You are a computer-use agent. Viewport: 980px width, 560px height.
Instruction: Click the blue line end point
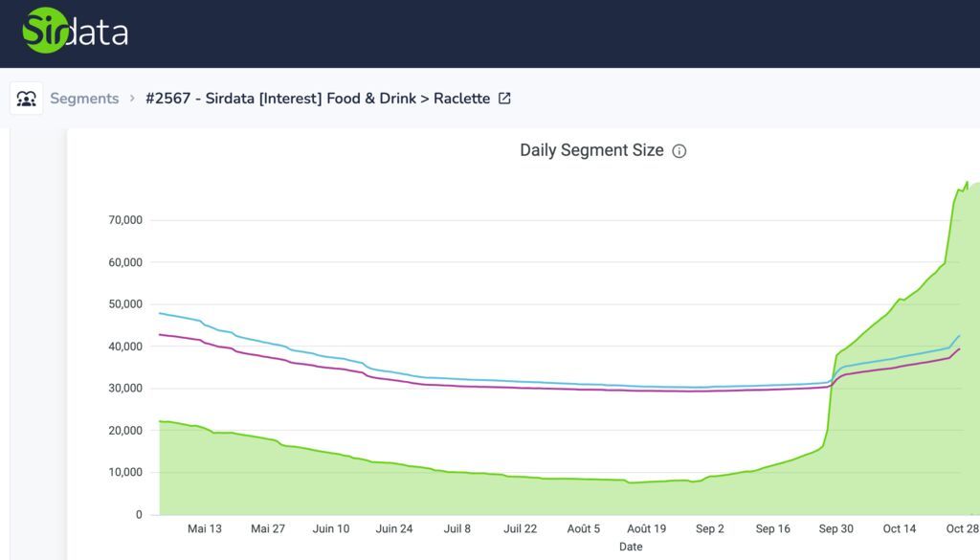(959, 336)
